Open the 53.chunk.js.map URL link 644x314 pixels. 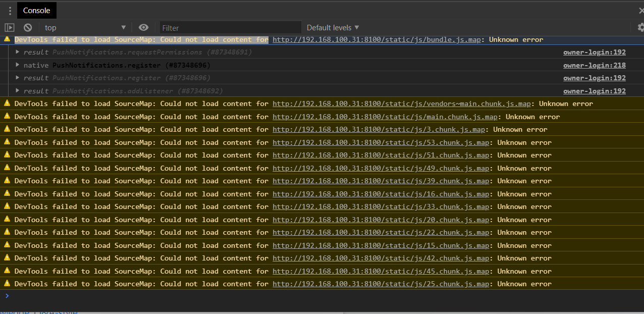click(381, 142)
